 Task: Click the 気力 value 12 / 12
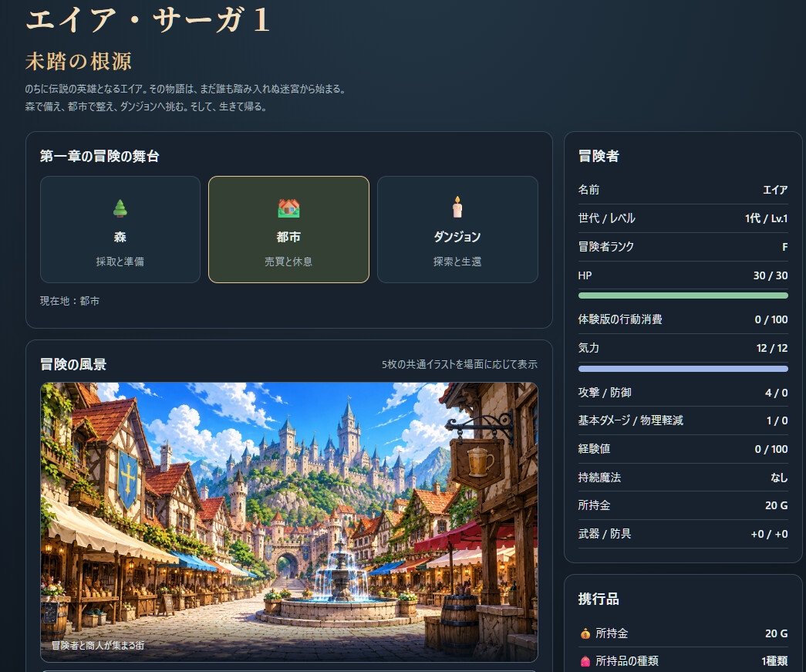tap(772, 348)
